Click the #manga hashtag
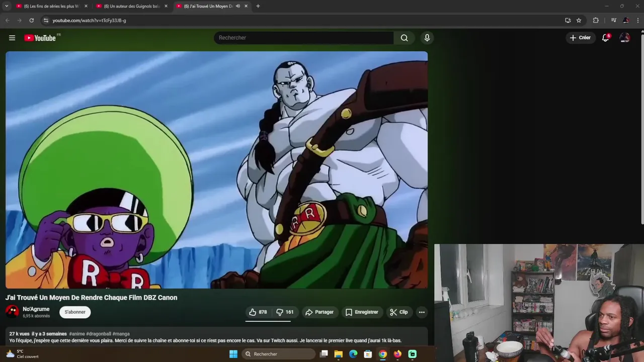Image resolution: width=644 pixels, height=362 pixels. point(121,334)
